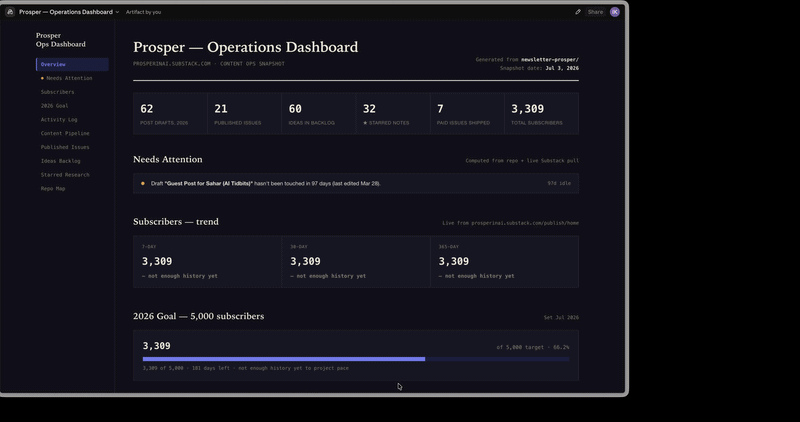The width and height of the screenshot is (800, 422).
Task: Click the app logo icon in the top-left
Action: point(10,12)
